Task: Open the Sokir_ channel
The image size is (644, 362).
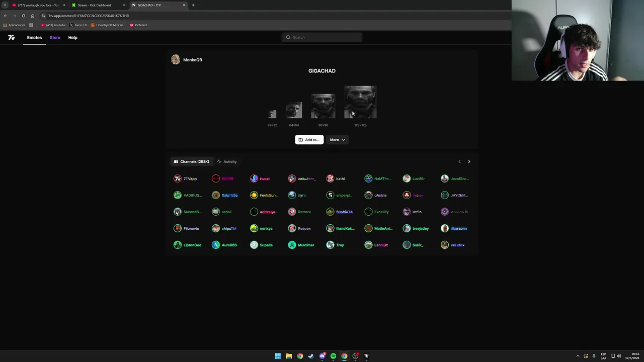Action: coord(414,245)
